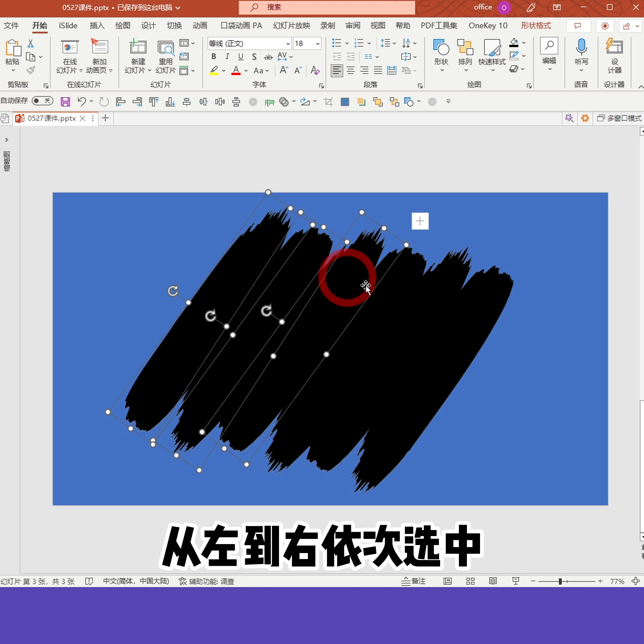Click the Format Painter brush icon
The width and height of the screenshot is (644, 644).
click(x=31, y=70)
